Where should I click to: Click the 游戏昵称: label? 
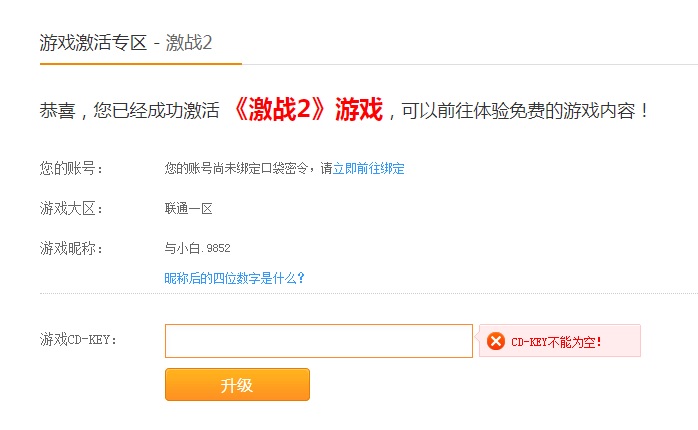pyautogui.click(x=72, y=248)
